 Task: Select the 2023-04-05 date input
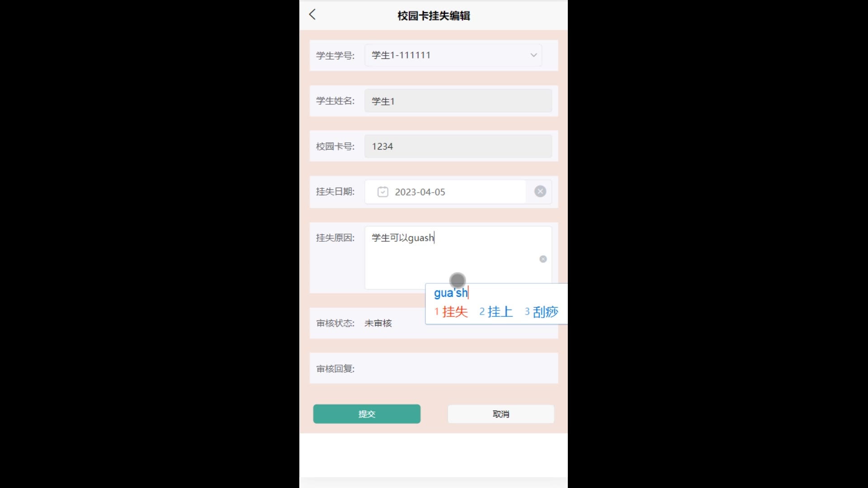(445, 192)
